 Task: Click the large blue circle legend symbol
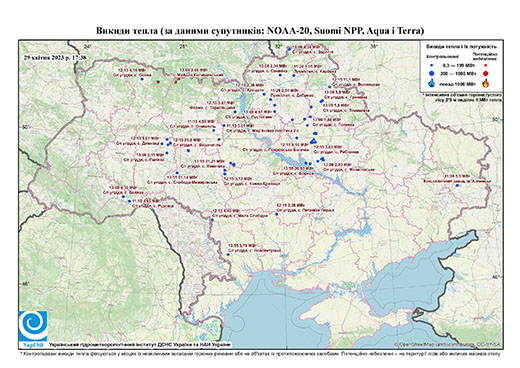[x=431, y=73]
